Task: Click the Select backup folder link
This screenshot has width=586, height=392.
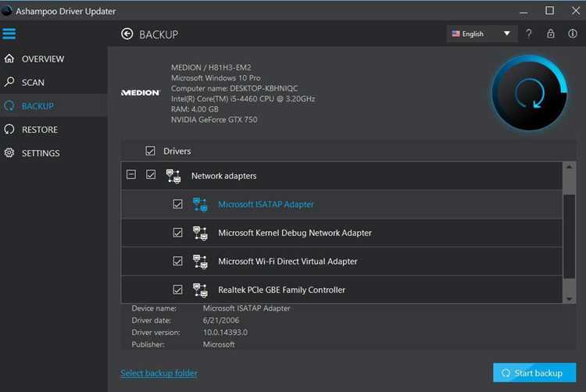Action: click(x=159, y=373)
